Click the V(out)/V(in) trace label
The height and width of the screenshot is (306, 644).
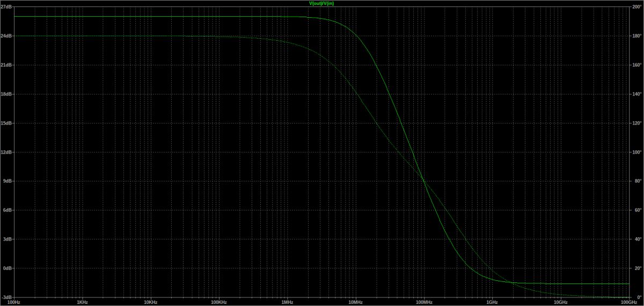tap(322, 3)
